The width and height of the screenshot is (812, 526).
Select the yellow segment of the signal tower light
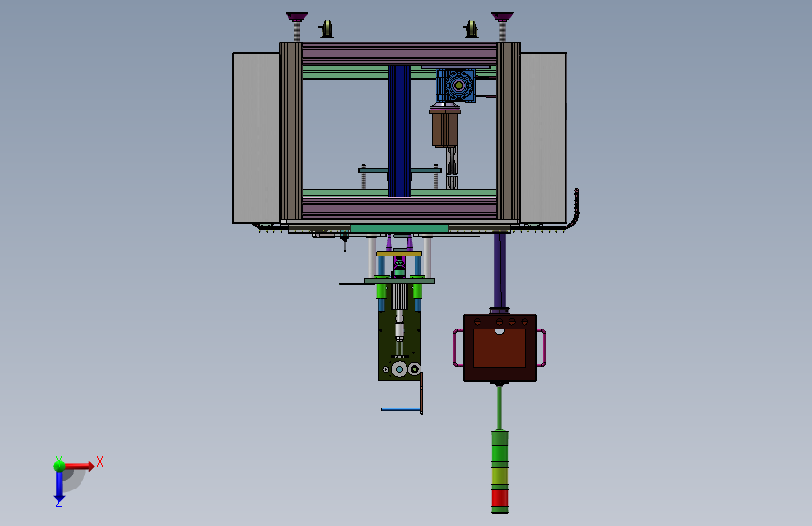point(499,475)
